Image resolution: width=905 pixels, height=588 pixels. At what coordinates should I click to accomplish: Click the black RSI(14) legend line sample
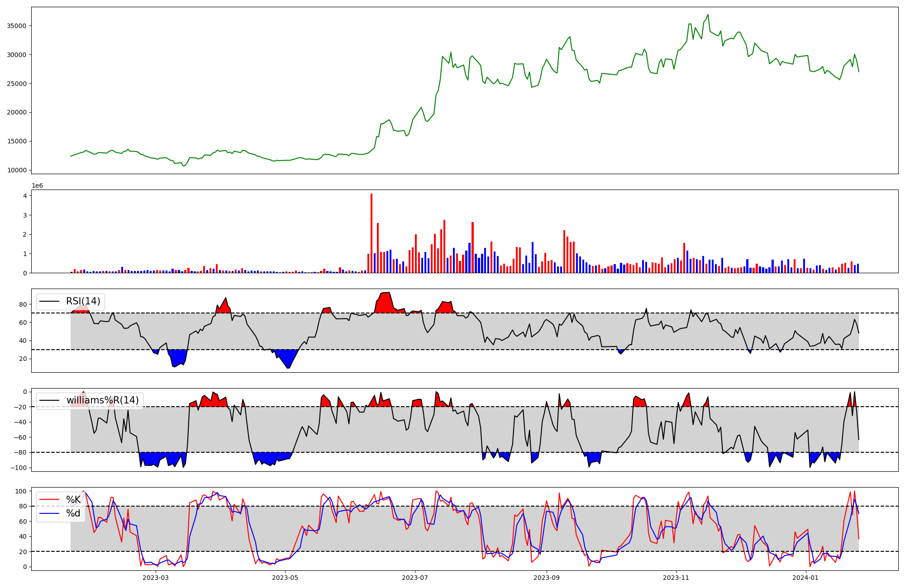pos(49,301)
